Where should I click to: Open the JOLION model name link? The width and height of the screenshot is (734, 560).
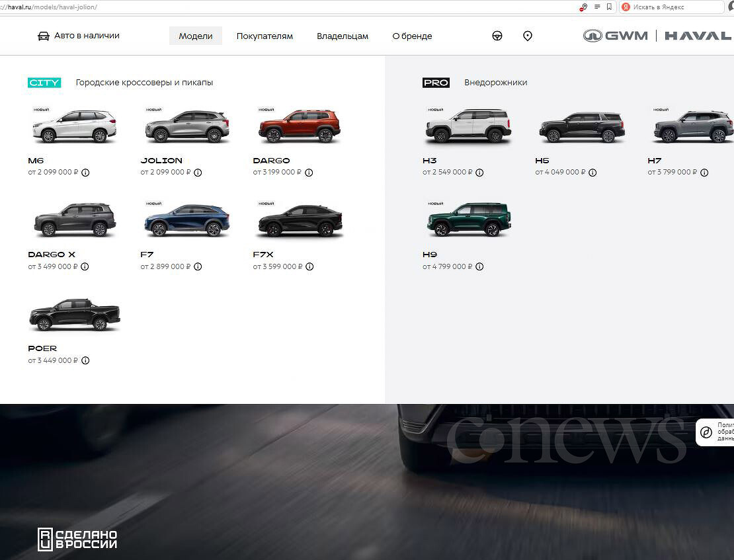tap(161, 161)
